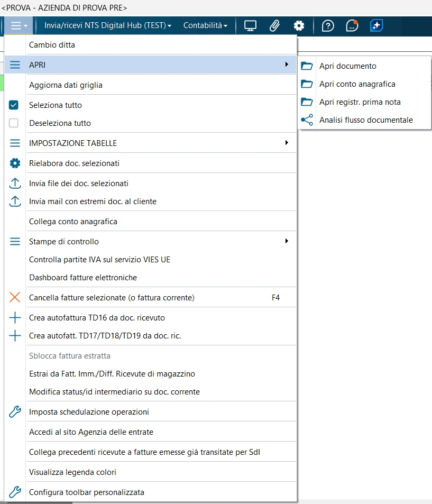
Task: Tick the Deseleziona tutto checkbox
Action: tap(14, 123)
